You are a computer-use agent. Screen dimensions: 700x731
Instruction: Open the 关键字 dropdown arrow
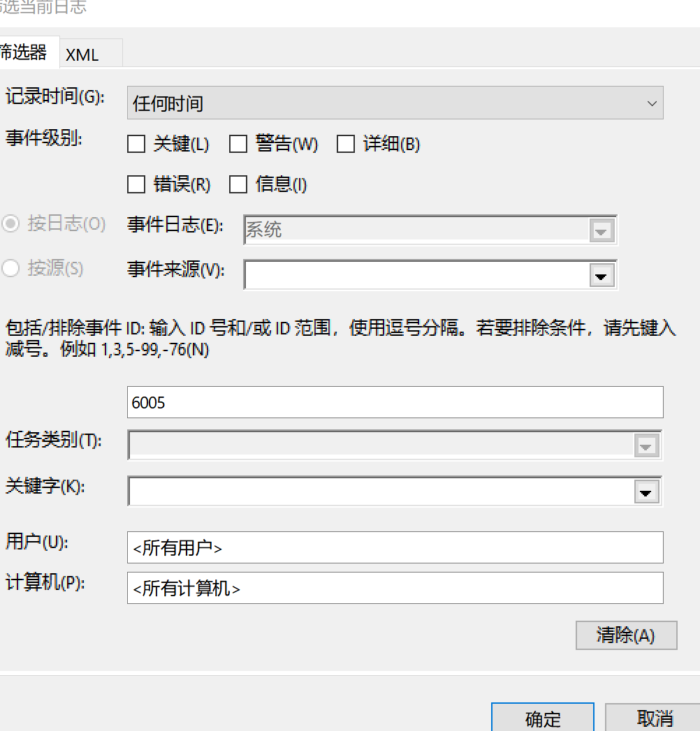pos(646,492)
